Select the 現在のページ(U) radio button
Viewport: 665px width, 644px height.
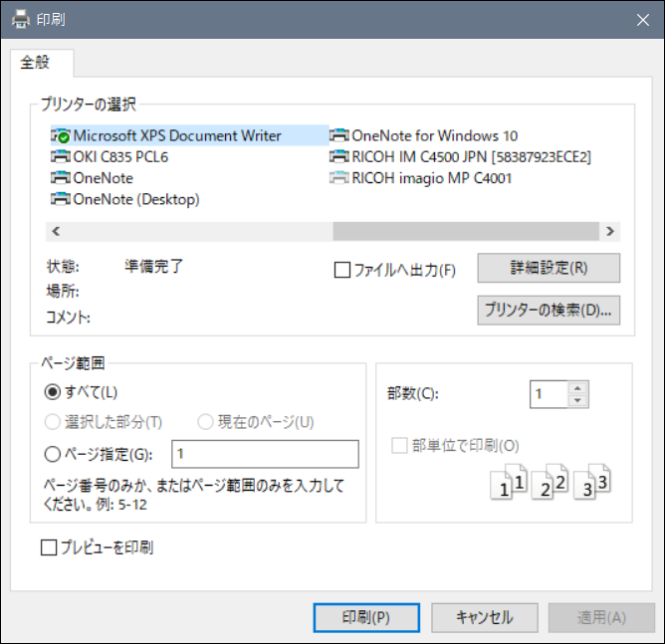tap(206, 422)
